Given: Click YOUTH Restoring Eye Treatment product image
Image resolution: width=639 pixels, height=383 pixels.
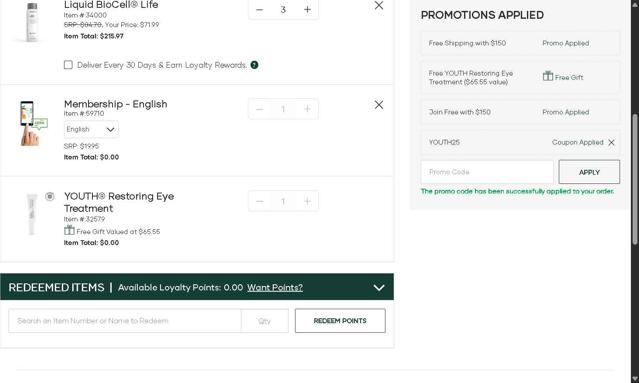Looking at the screenshot, I should pyautogui.click(x=32, y=214).
